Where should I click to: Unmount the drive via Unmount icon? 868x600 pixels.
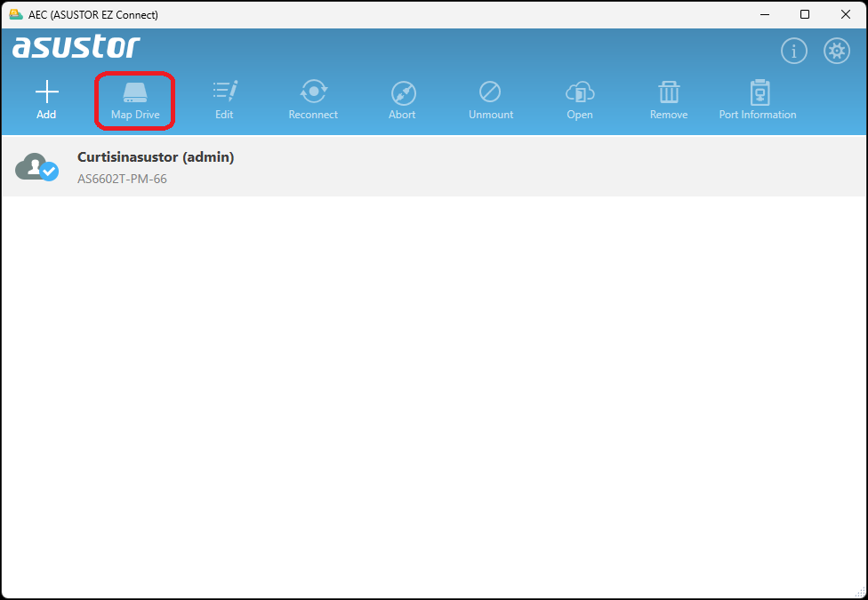(x=490, y=92)
